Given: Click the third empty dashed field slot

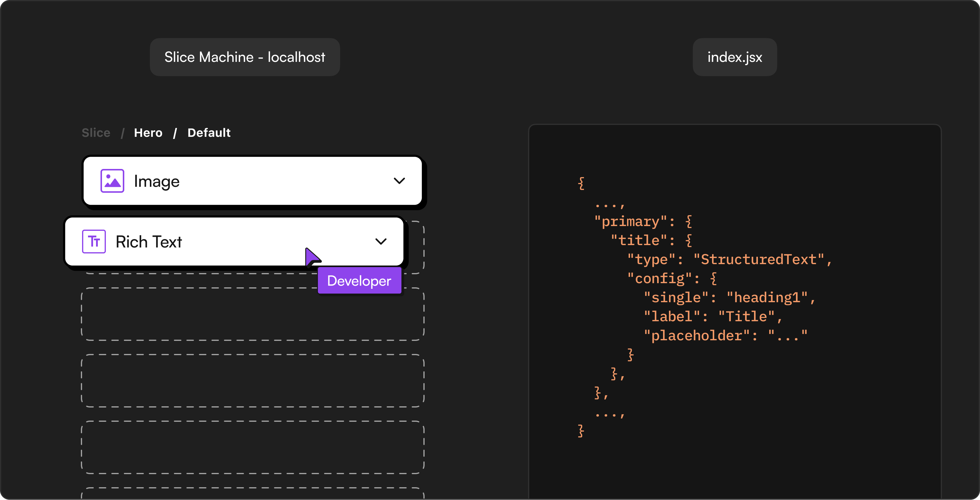Looking at the screenshot, I should click(253, 380).
